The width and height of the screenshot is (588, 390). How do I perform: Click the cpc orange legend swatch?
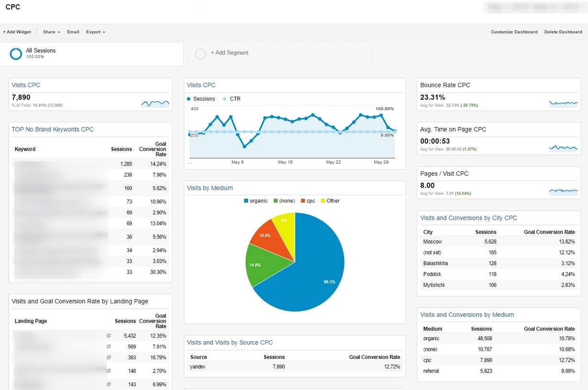coord(303,201)
